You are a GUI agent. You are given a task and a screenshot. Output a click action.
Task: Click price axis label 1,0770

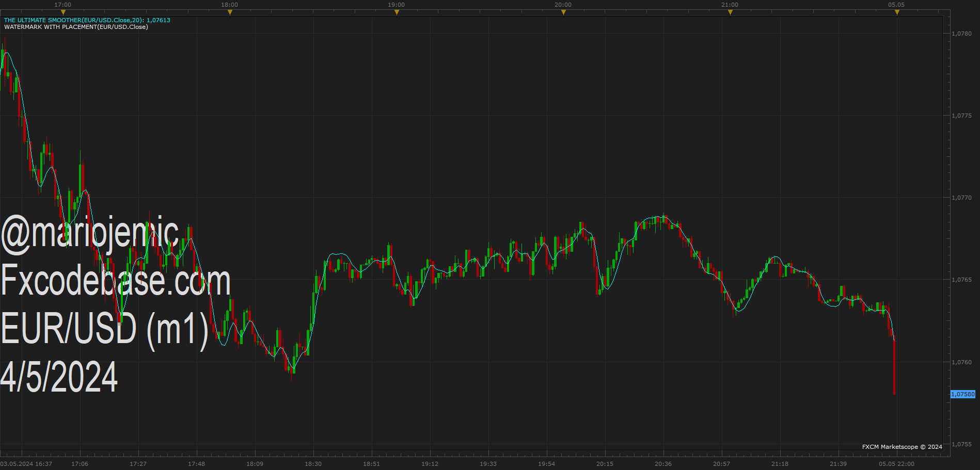[x=961, y=198]
